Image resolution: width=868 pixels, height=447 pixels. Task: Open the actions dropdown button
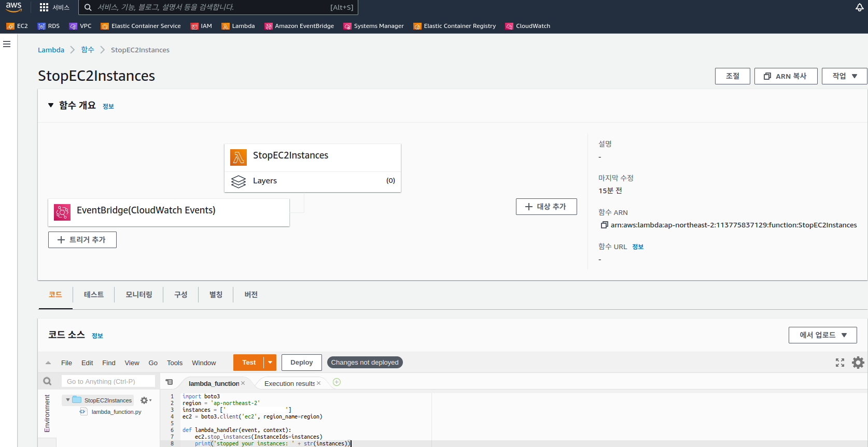point(844,76)
